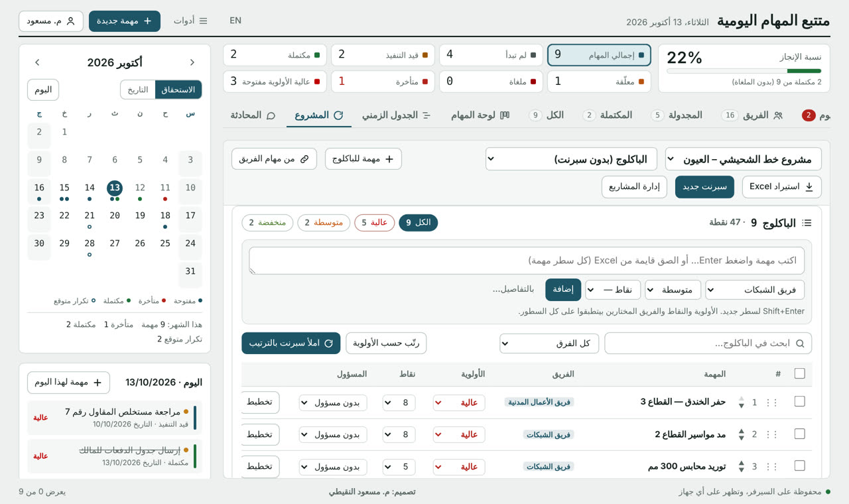Image resolution: width=849 pixels, height=504 pixels.
Task: Open the sprint selector الباكلوج (بدون سبرنت)
Action: 571,159
